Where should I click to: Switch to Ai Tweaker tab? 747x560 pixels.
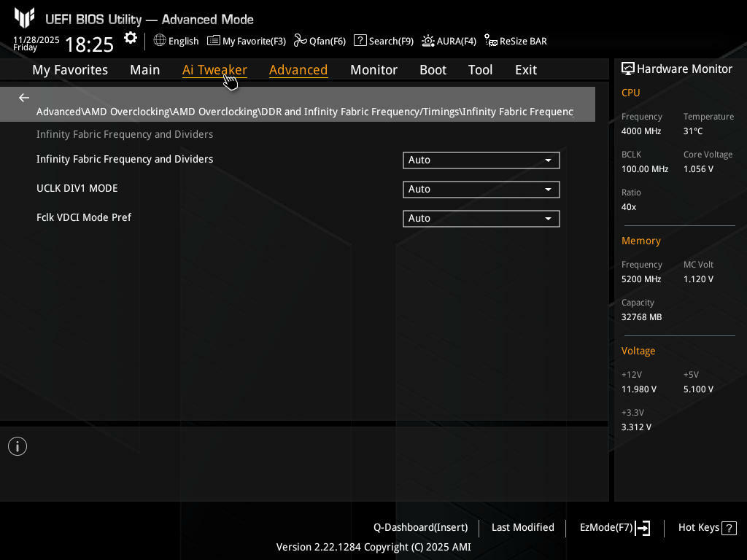[x=214, y=70]
